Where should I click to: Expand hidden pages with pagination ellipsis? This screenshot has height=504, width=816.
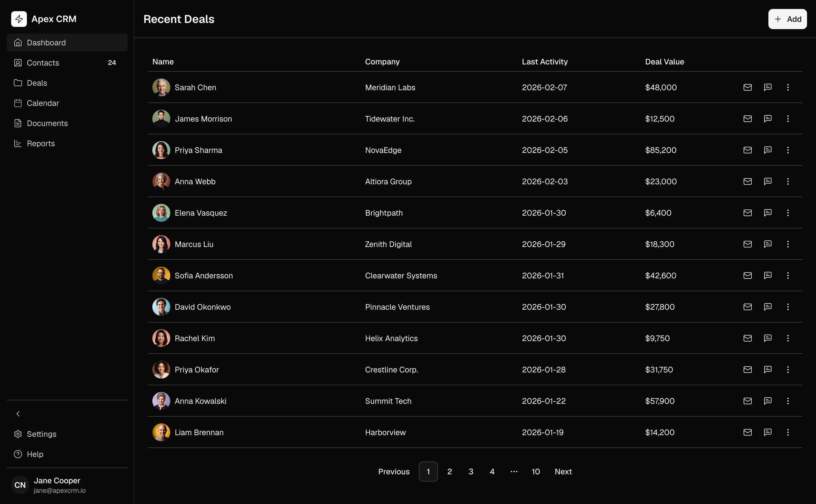pyautogui.click(x=514, y=471)
